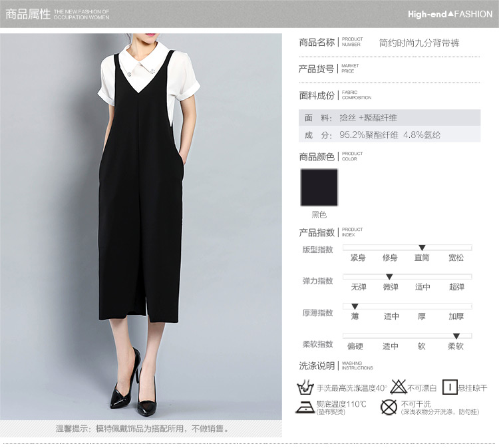Click the 宽松 fit option
This screenshot has width=499, height=448.
tap(456, 258)
